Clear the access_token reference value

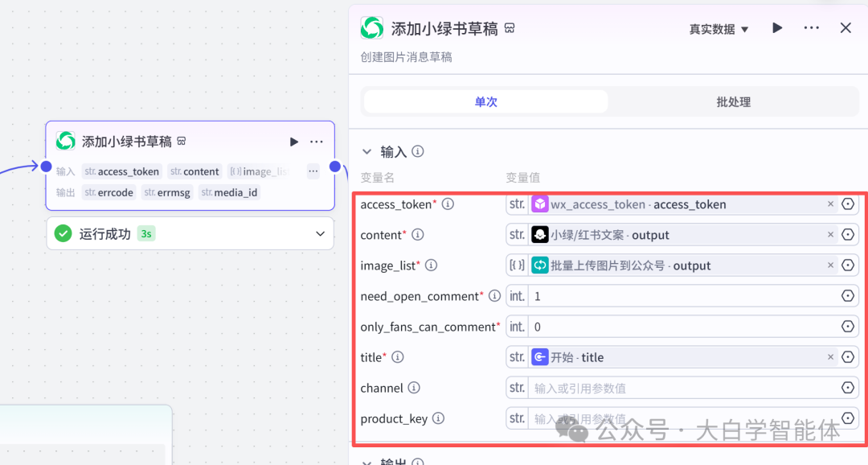(830, 204)
